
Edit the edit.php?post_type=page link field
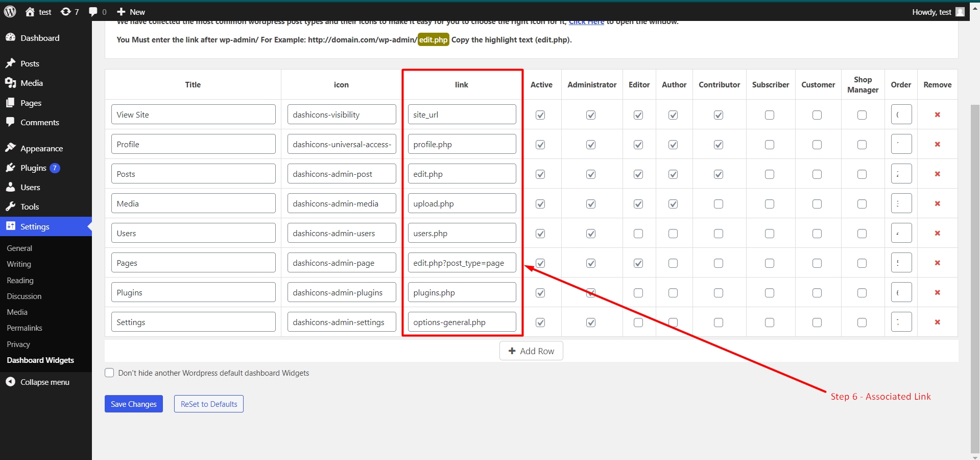(462, 263)
